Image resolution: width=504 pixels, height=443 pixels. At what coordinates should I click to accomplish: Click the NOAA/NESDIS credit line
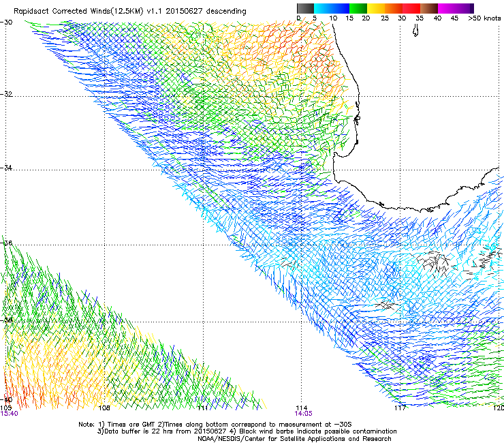click(294, 439)
